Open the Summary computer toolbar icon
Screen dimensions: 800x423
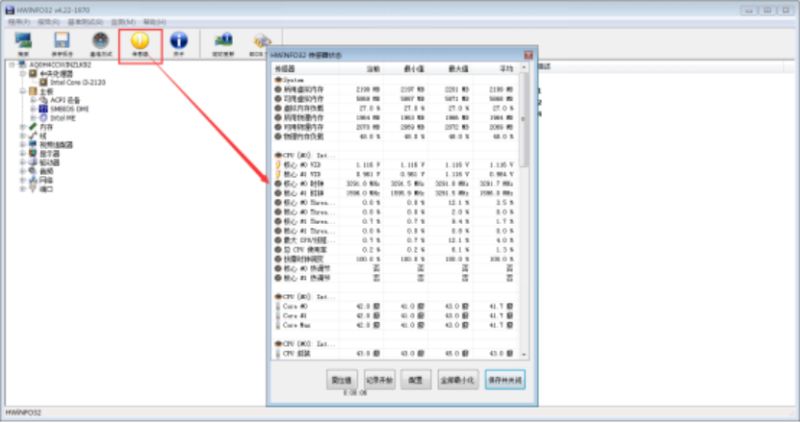point(23,41)
